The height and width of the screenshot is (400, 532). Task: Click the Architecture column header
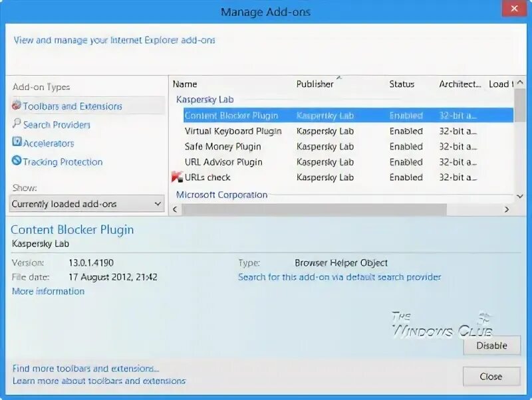(460, 84)
